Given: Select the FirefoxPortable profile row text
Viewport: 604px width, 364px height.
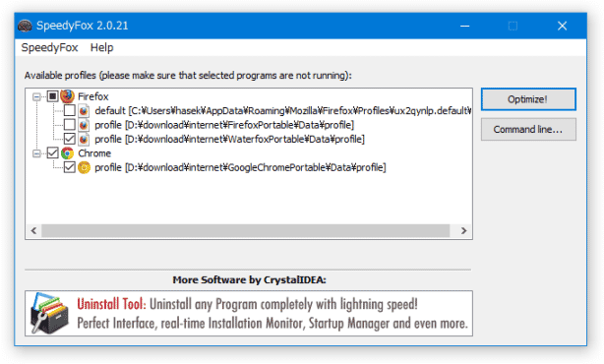Looking at the screenshot, I should (x=224, y=125).
